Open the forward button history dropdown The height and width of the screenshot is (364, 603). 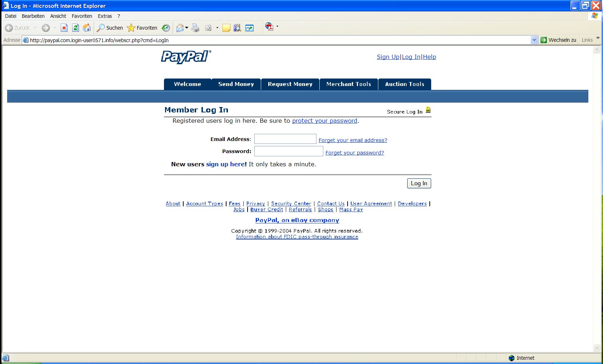coord(55,28)
